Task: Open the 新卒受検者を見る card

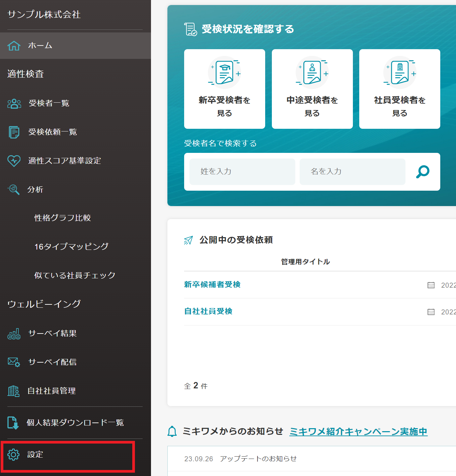Action: point(224,89)
